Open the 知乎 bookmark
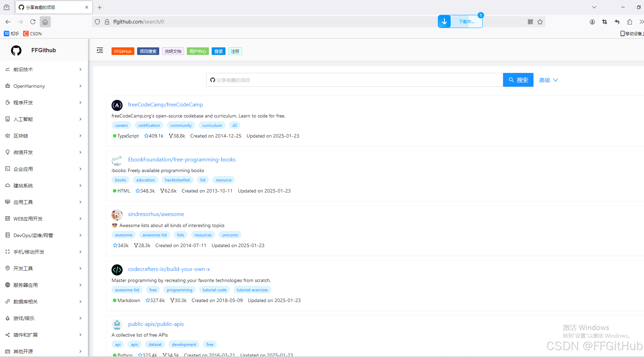Screen dimensions: 644x357 pos(11,34)
